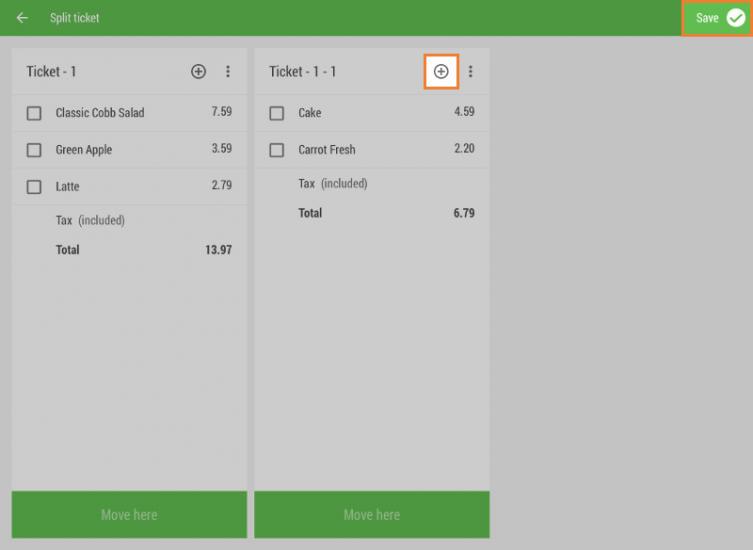Screen dimensions: 753x550
Task: Click the white checkmark icon beside Save
Action: (x=736, y=18)
